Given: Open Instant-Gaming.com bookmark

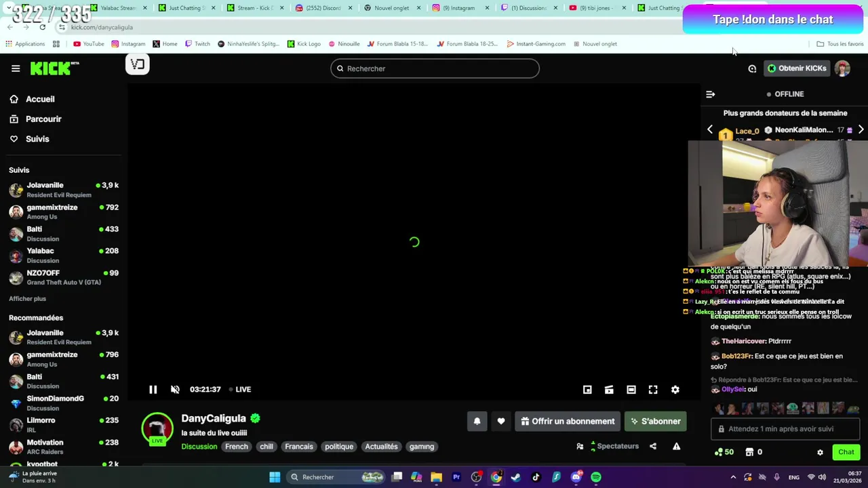Looking at the screenshot, I should coord(536,44).
